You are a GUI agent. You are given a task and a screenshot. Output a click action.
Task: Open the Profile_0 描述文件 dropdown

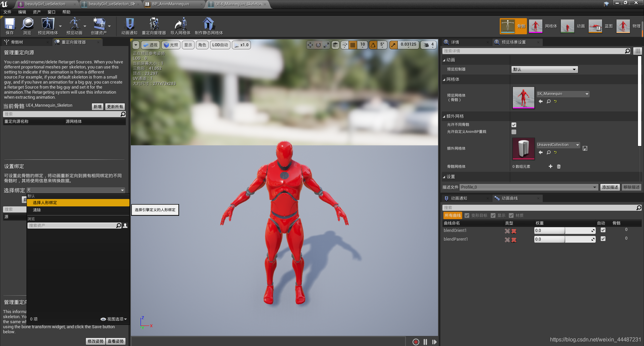pyautogui.click(x=529, y=187)
